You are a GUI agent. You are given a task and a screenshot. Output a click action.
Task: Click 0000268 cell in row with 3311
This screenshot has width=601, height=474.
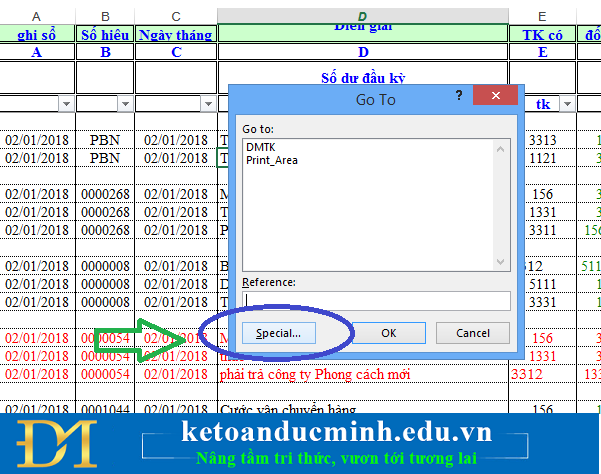[105, 230]
